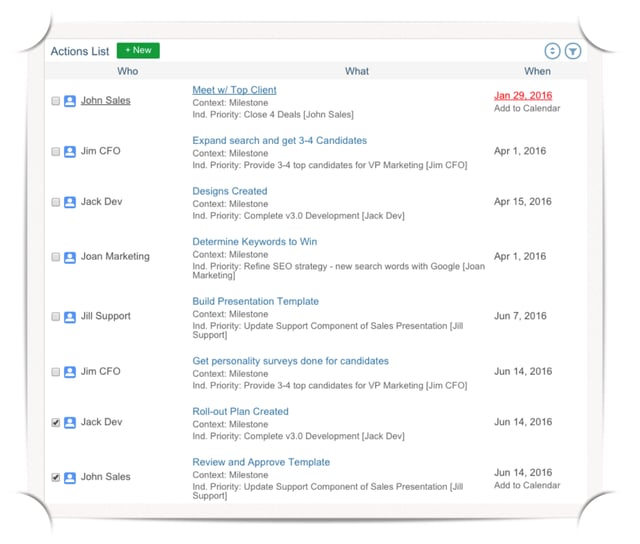This screenshot has width=640, height=544.
Task: Check the box for Expand search and get 3-4 Candidates
Action: (56, 151)
